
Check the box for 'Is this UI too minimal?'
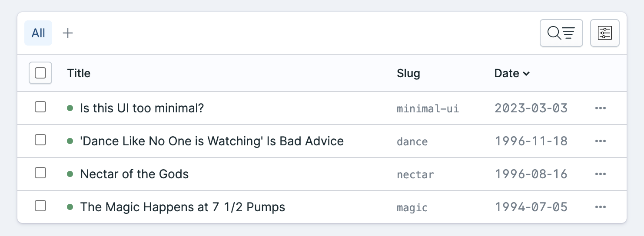[x=40, y=107]
